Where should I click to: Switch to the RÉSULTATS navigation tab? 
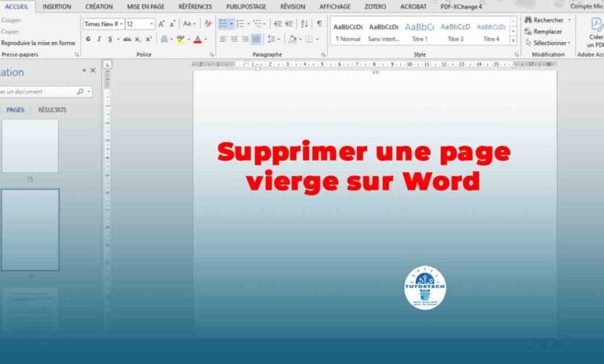(52, 110)
